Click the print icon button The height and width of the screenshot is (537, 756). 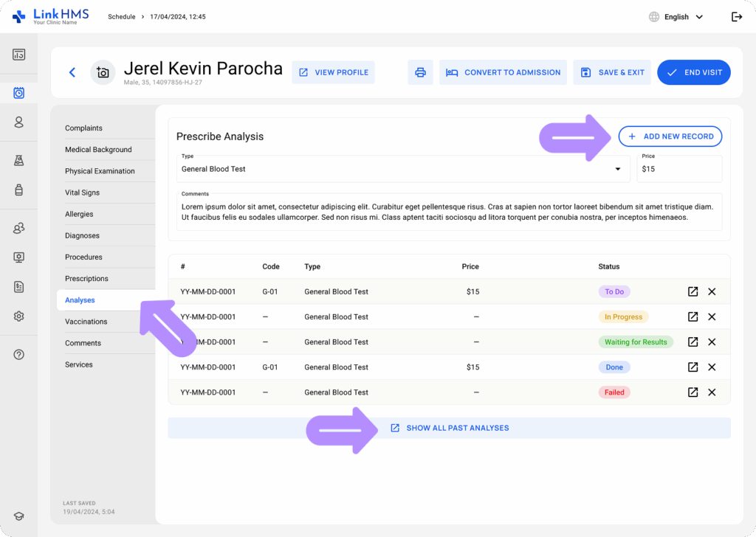420,72
